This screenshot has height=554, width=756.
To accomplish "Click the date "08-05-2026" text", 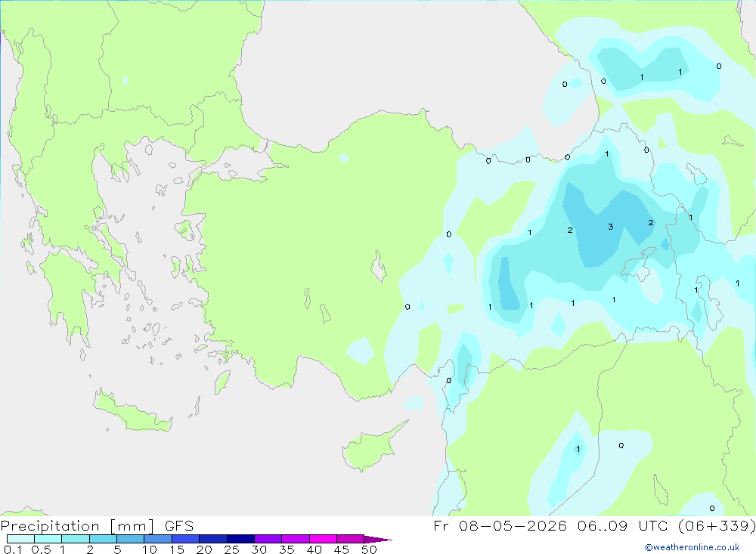I will [513, 525].
